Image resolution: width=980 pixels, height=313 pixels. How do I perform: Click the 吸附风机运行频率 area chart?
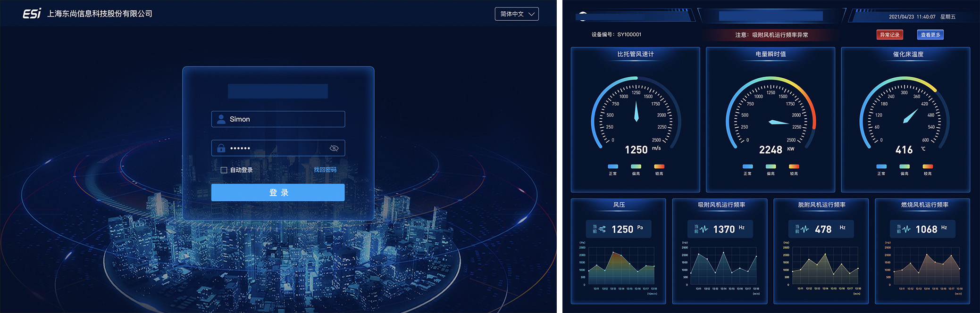[x=723, y=266]
